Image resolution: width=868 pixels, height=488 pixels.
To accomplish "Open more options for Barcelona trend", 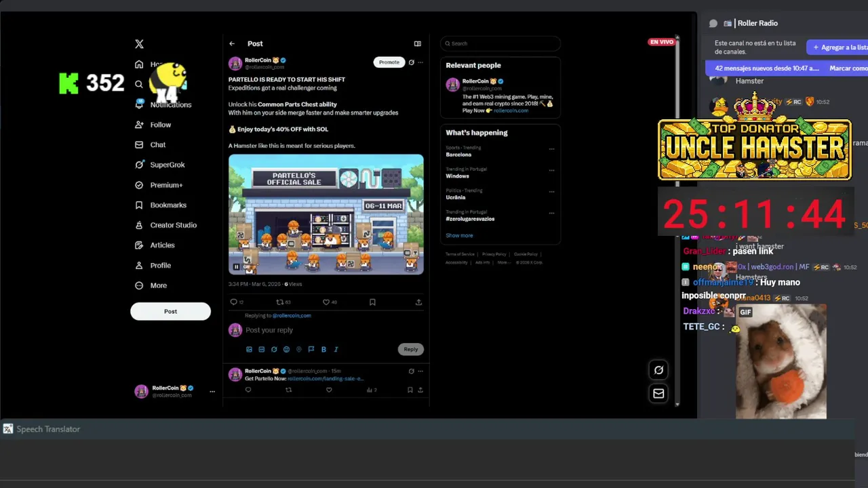I will (551, 149).
